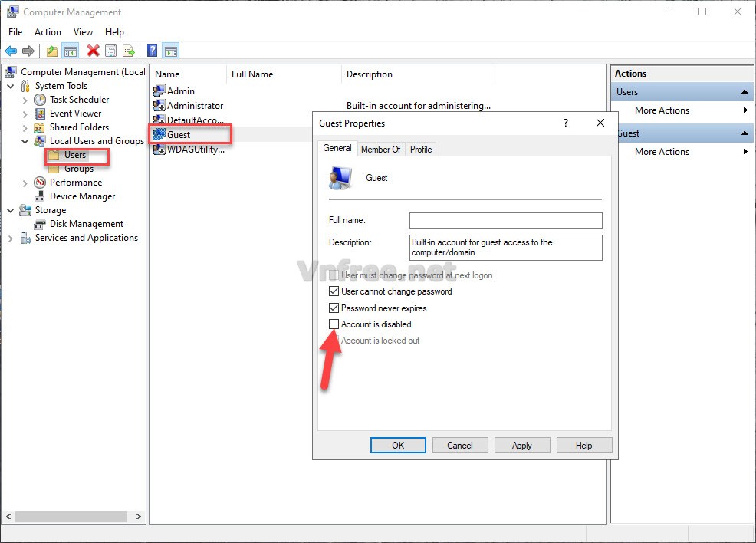Disable 'Password never expires'
Viewport: 756px width, 543px height.
coord(334,308)
